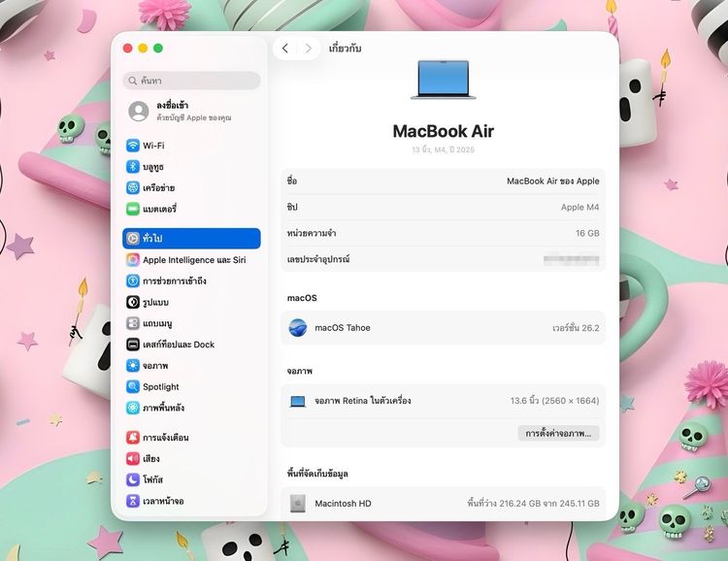The width and height of the screenshot is (728, 561).
Task: Select the แบตเตอรี่ sidebar label
Action: point(160,209)
